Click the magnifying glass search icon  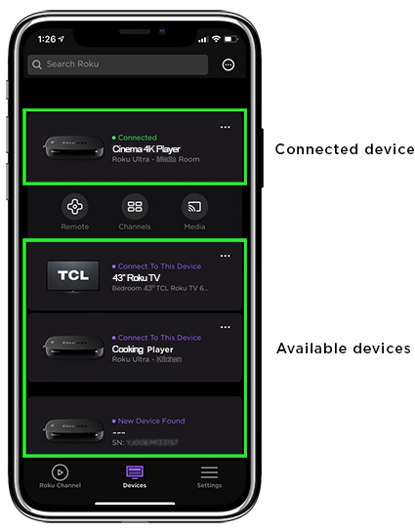pos(37,64)
